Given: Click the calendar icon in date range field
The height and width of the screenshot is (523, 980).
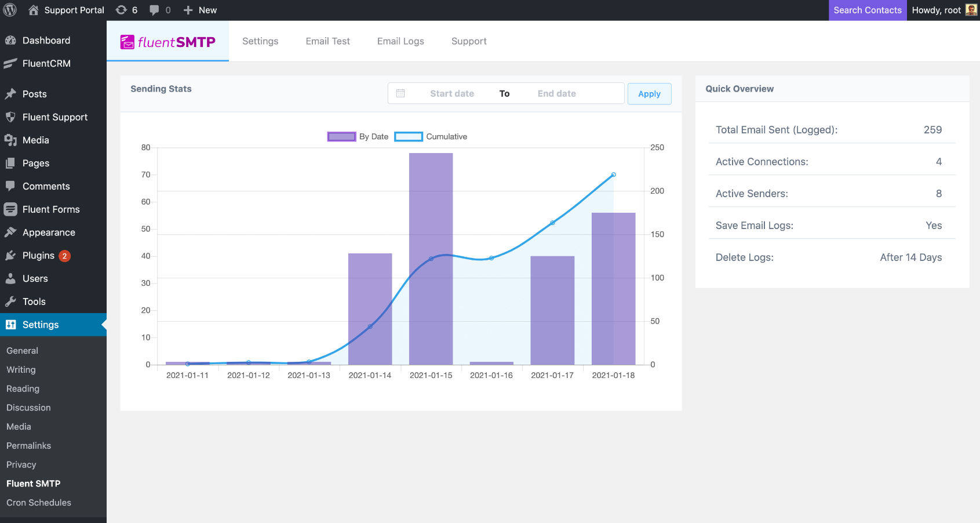Looking at the screenshot, I should pyautogui.click(x=400, y=93).
